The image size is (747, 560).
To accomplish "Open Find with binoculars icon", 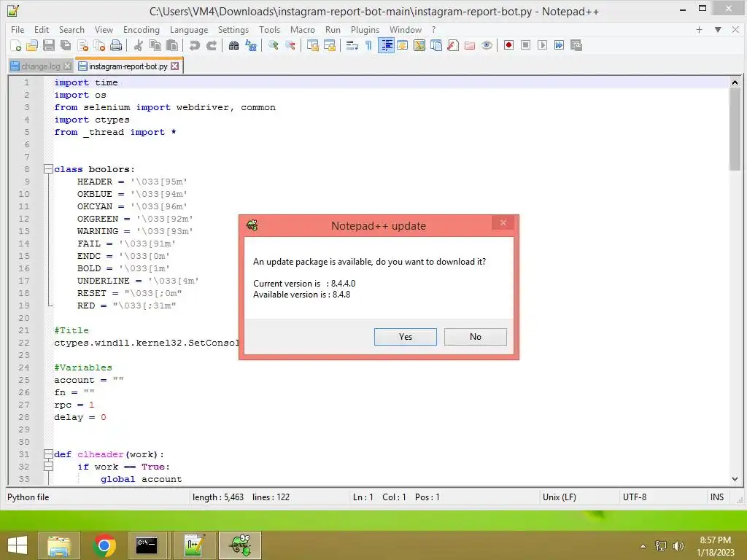I will pos(233,45).
